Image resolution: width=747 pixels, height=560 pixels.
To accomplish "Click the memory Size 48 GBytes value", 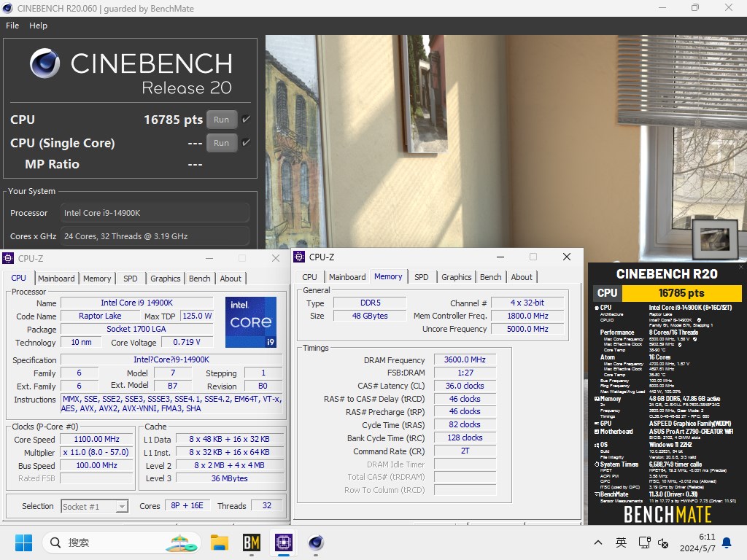I will pos(370,316).
